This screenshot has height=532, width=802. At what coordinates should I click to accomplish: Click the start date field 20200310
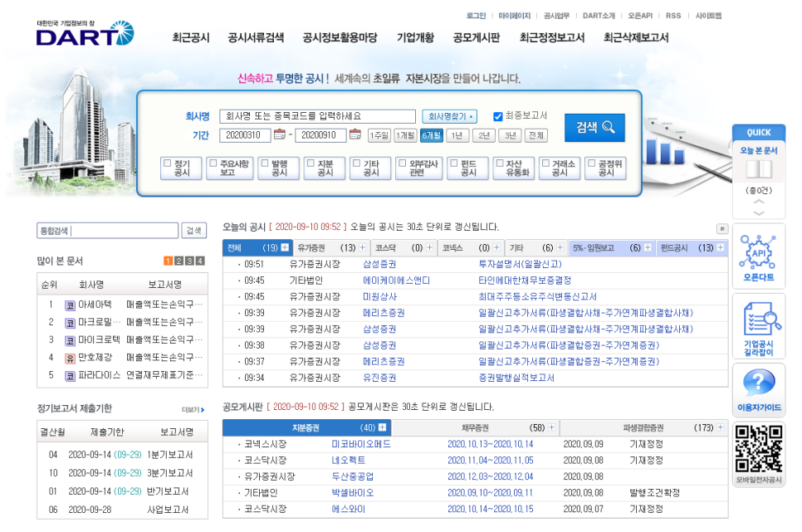click(245, 135)
